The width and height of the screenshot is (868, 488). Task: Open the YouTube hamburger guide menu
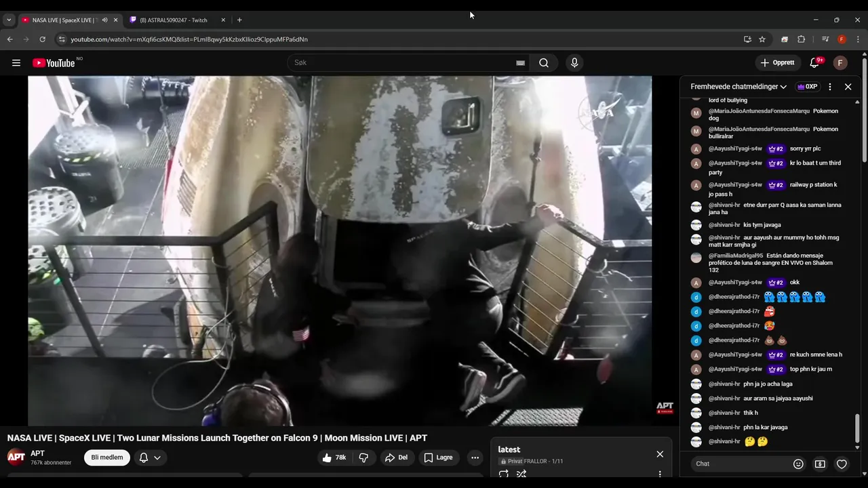click(16, 63)
